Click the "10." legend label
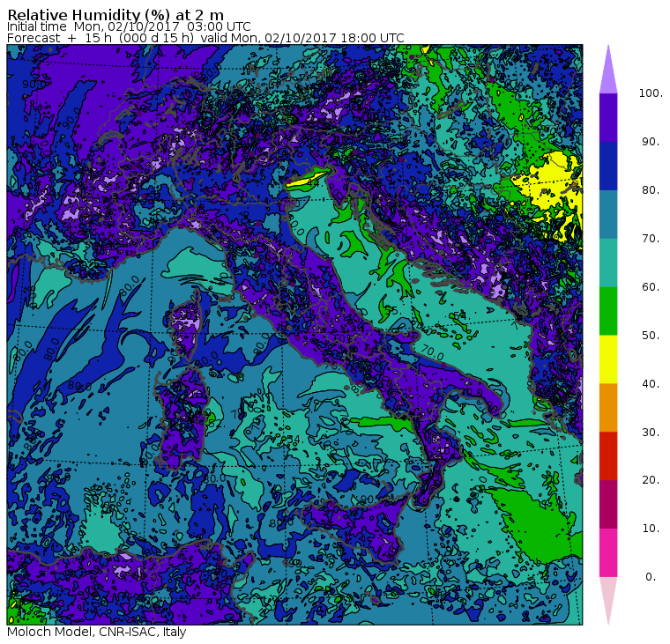This screenshot has width=670, height=644. click(x=651, y=529)
